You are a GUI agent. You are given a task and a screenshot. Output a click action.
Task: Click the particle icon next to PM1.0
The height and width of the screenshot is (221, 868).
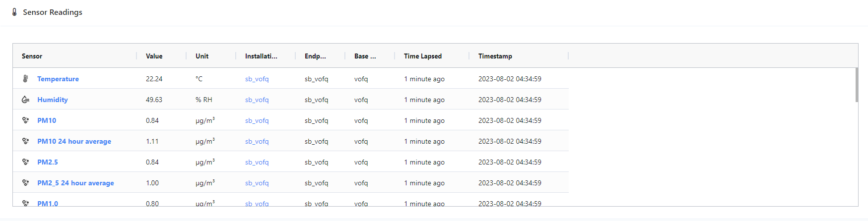coord(25,203)
